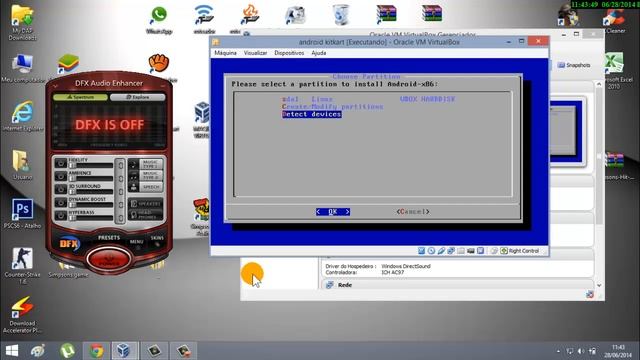
Task: Open Meu computador desktop icon
Action: pyautogui.click(x=23, y=68)
